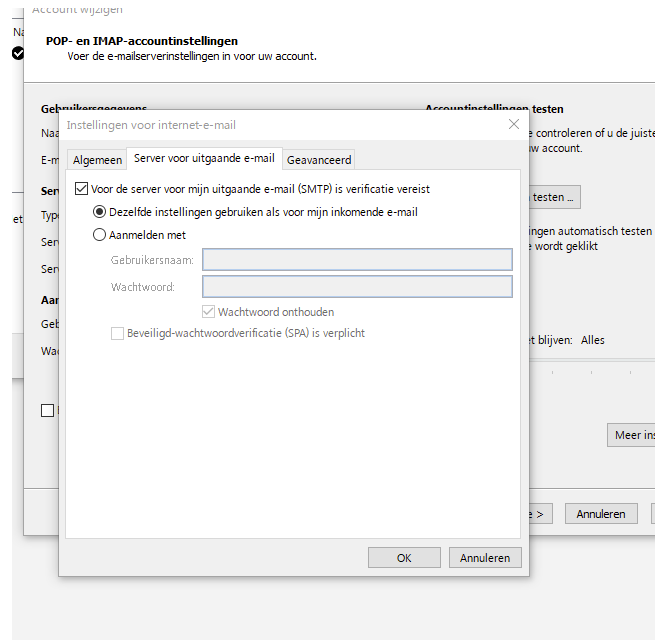Click the partially hidden next button

pos(539,514)
